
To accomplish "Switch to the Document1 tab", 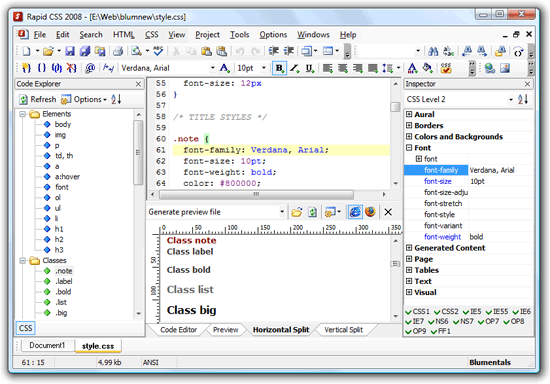I will point(47,345).
